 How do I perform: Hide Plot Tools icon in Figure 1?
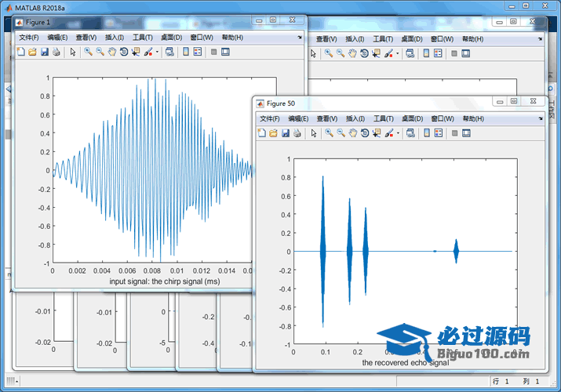tap(214, 53)
